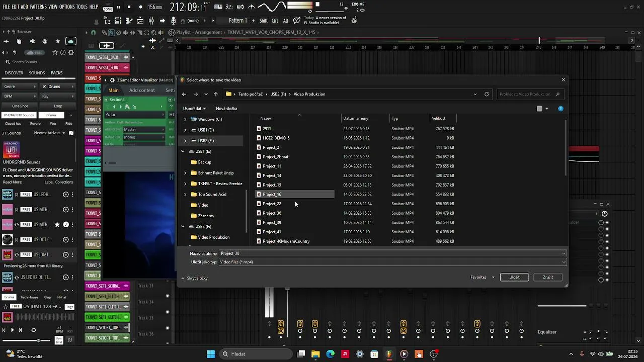644x362 pixels.
Task: Adjust the preview volume slider in Browser
Action: 38,340
